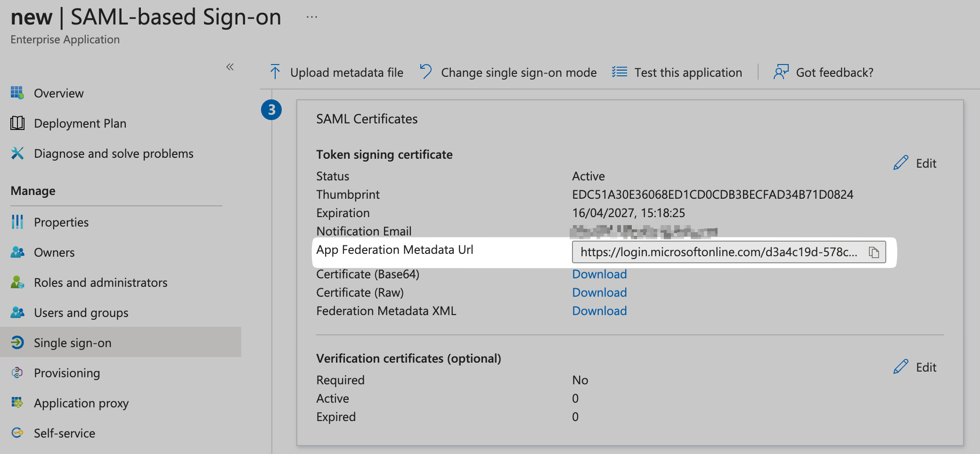Open the Owners page
Viewport: 980px width, 454px height.
coord(54,252)
